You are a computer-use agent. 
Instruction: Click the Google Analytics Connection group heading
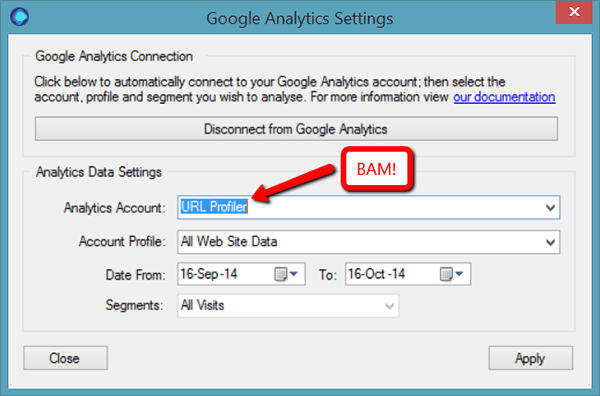(x=114, y=57)
